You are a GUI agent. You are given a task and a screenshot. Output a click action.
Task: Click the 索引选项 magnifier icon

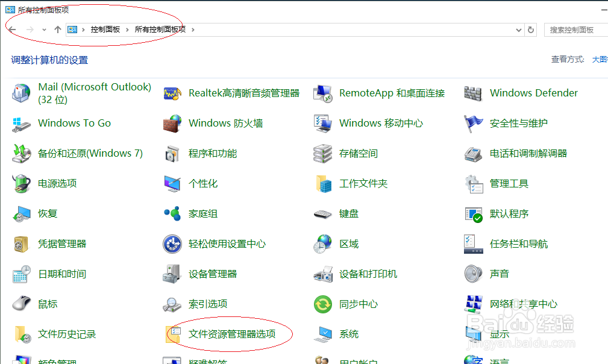[172, 305]
